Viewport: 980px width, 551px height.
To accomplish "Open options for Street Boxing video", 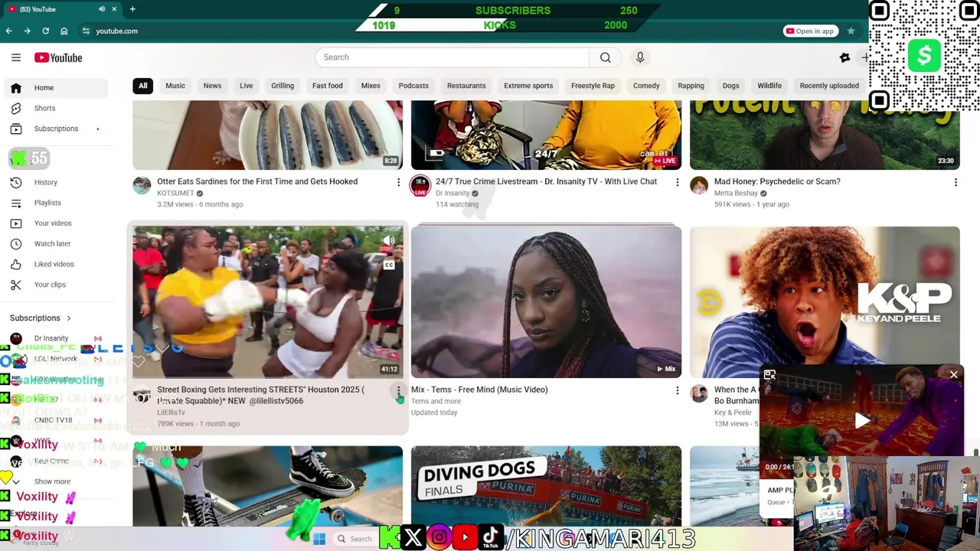I will coord(398,392).
